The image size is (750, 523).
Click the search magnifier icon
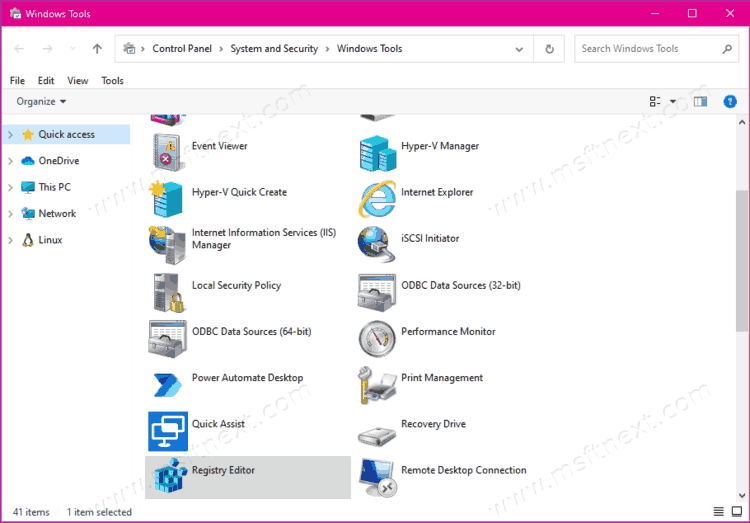tap(727, 49)
